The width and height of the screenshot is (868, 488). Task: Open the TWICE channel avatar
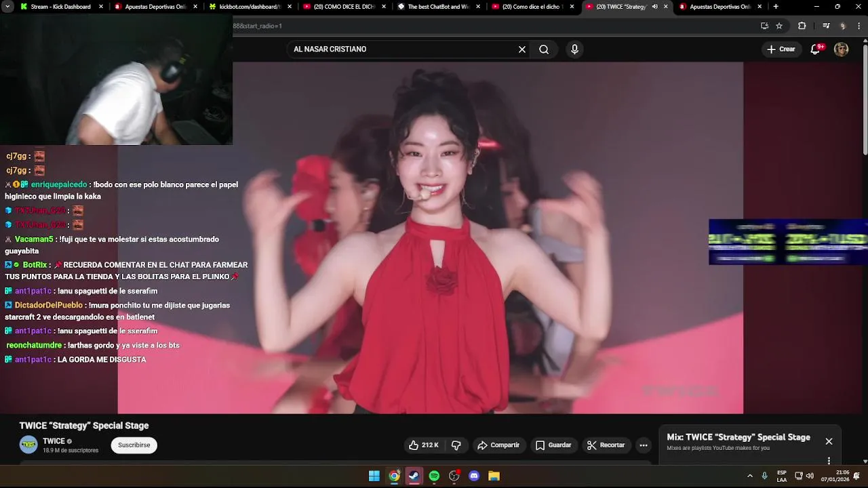pos(28,445)
